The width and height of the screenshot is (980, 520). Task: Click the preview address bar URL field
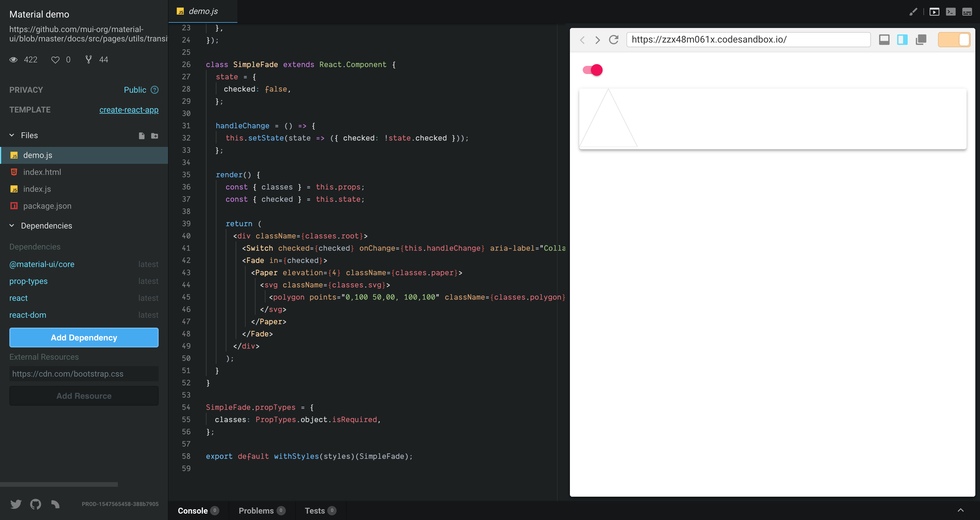(x=748, y=40)
